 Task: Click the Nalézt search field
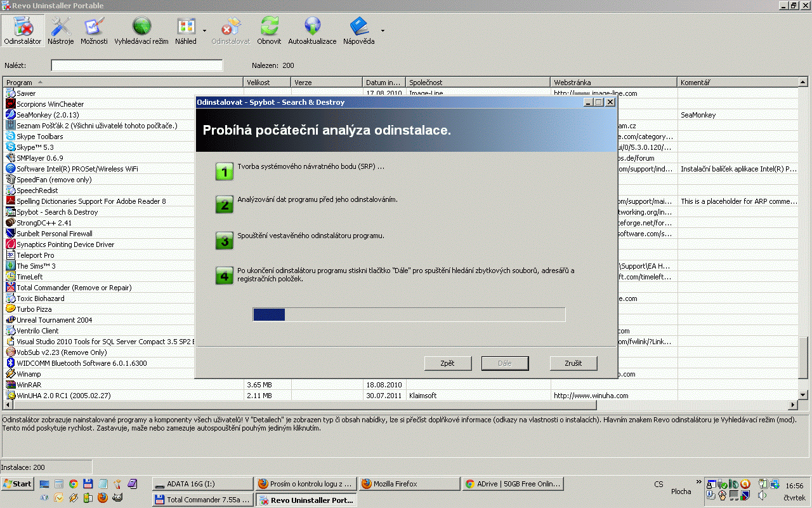[137, 65]
